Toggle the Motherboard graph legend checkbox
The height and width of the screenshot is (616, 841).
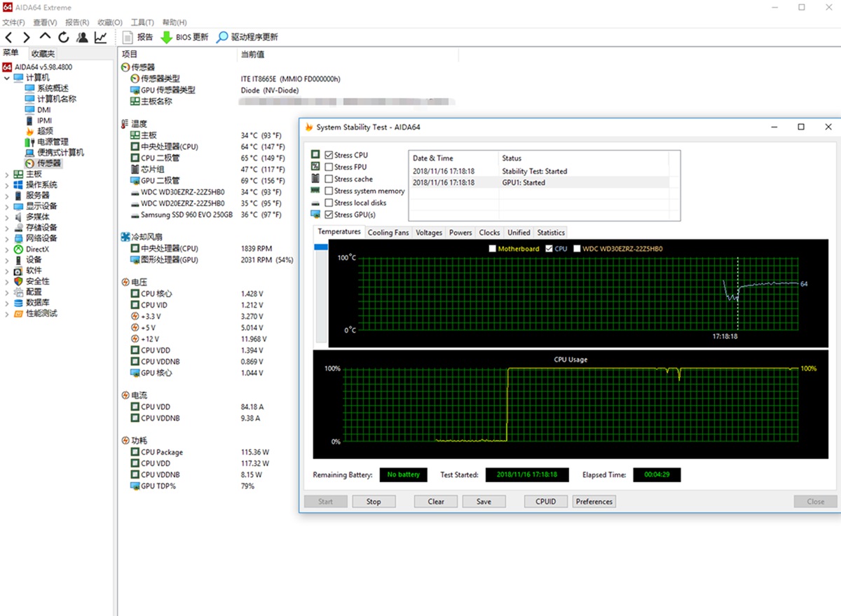(x=493, y=249)
